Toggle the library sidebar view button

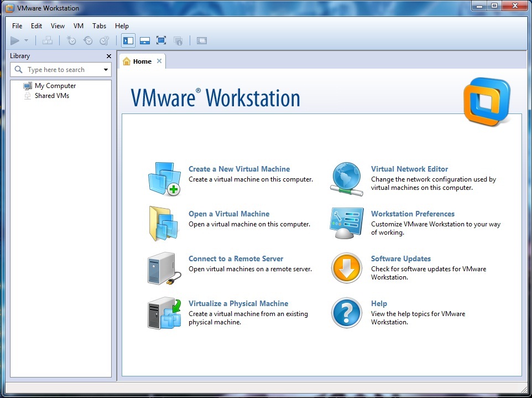[128, 40]
